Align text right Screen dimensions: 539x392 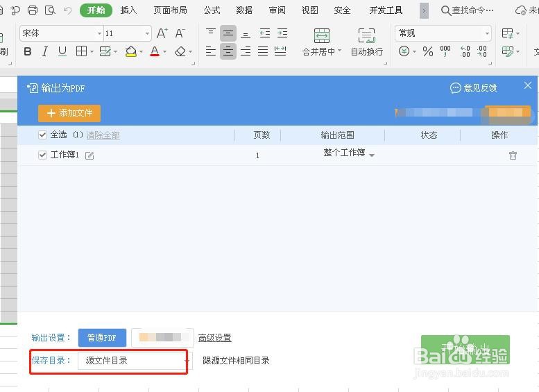246,51
